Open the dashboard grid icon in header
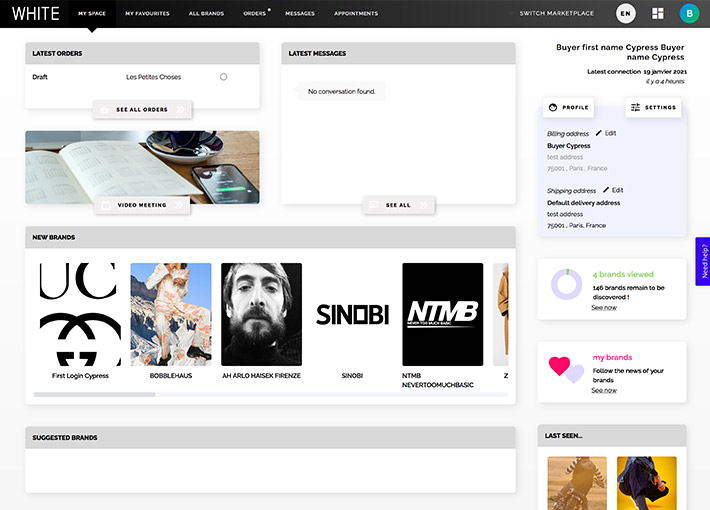 click(x=657, y=13)
